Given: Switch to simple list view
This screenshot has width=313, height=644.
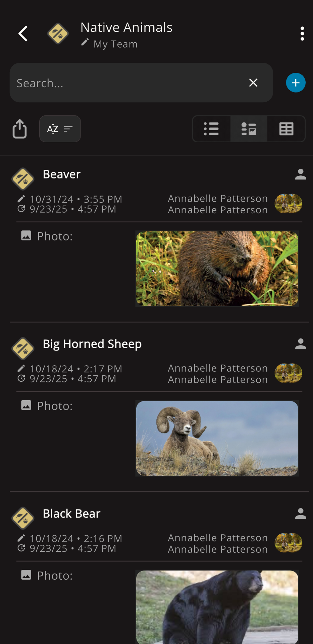Looking at the screenshot, I should coord(211,129).
